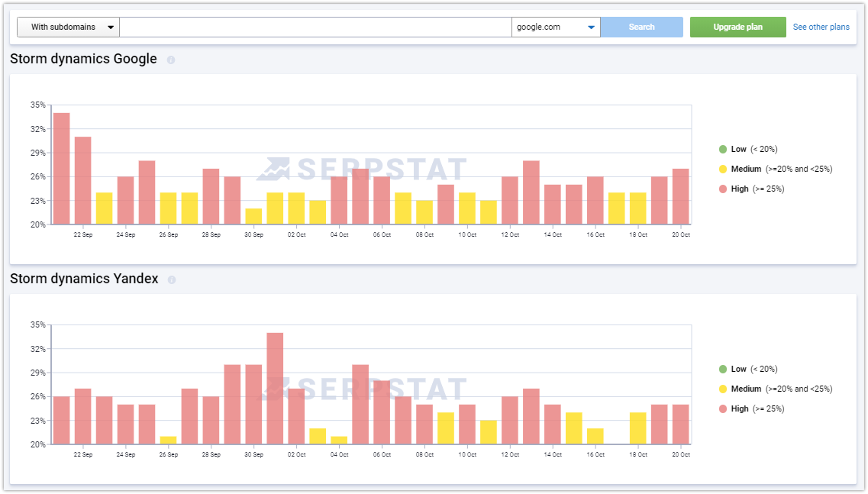Select the 20 Oct bar in Yandex chart
Screen dimensions: 868x494
click(x=681, y=425)
